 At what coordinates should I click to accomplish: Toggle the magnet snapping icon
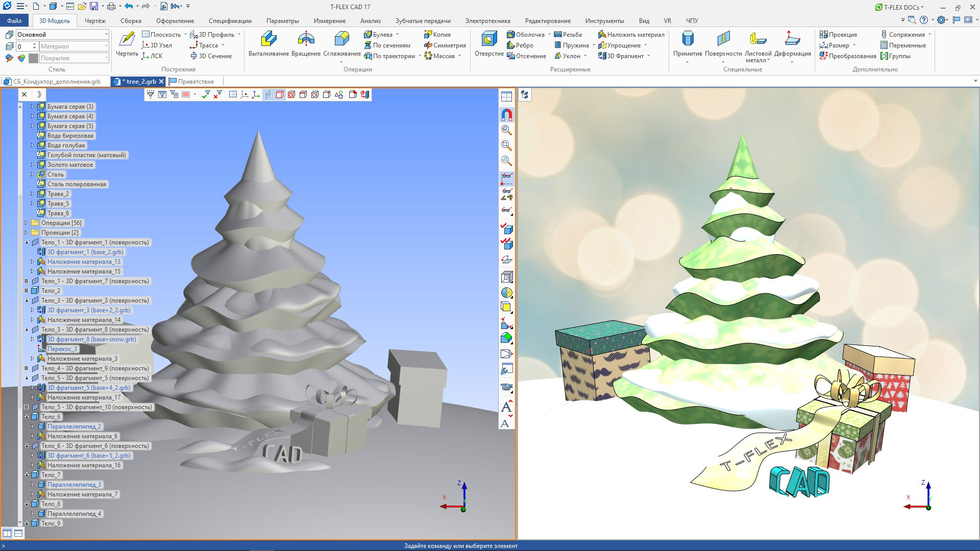[x=506, y=115]
